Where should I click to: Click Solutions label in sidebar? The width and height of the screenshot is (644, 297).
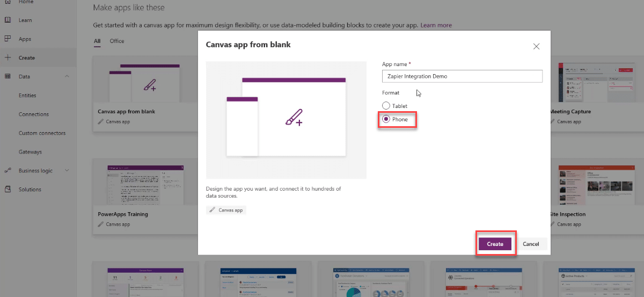click(x=30, y=189)
